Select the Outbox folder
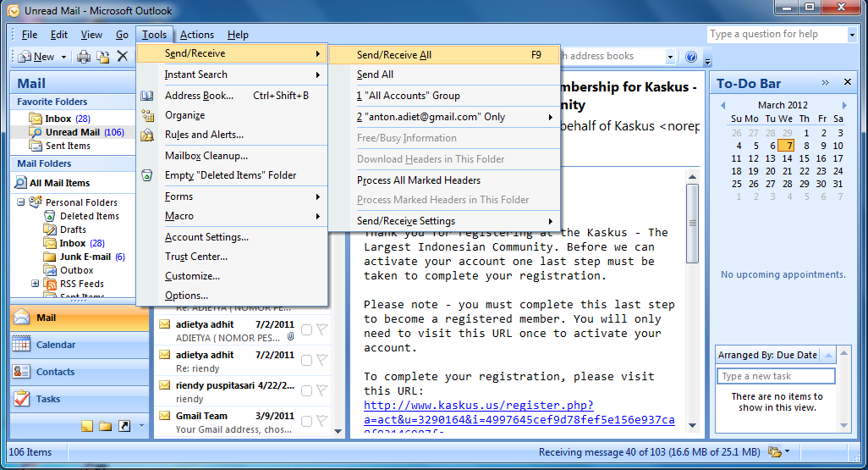The height and width of the screenshot is (470, 868). (x=69, y=270)
